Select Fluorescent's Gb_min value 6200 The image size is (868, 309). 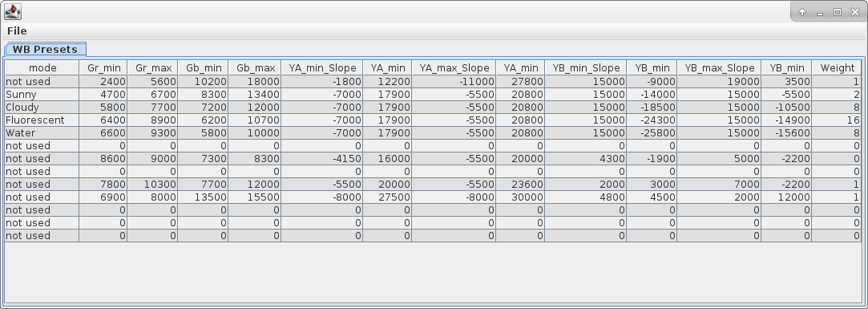coord(203,120)
